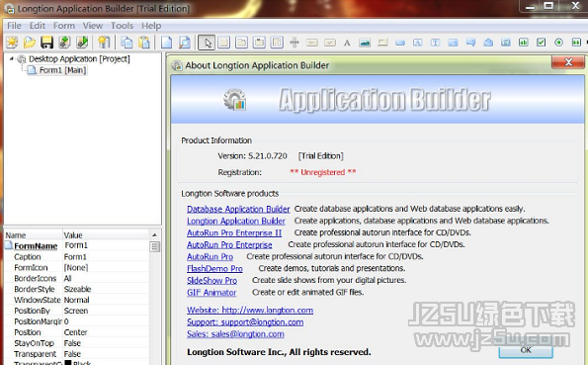
Task: Open AutoRun Pro Enterprise II link
Action: 234,232
